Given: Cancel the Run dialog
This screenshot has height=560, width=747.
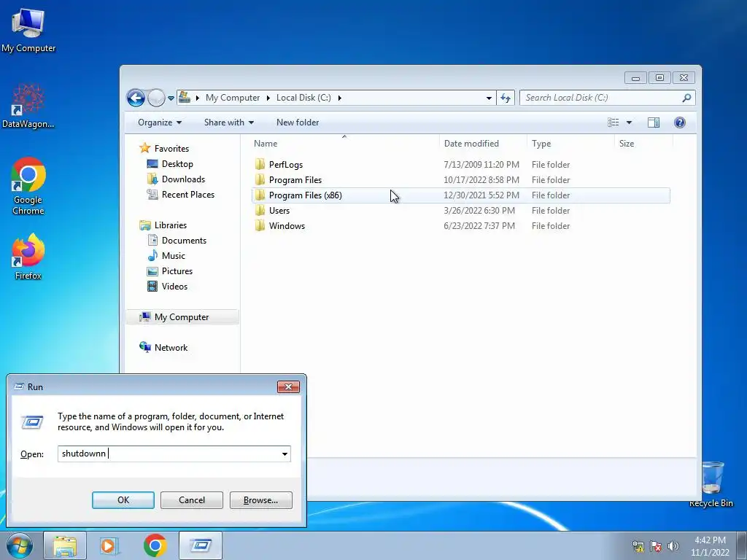Looking at the screenshot, I should click(192, 500).
